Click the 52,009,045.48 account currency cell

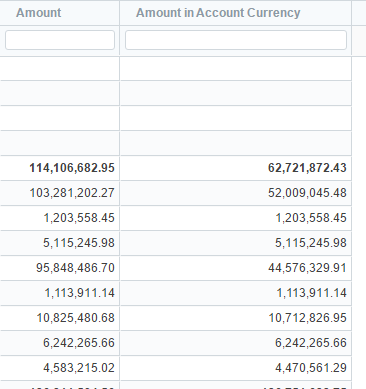(236, 193)
